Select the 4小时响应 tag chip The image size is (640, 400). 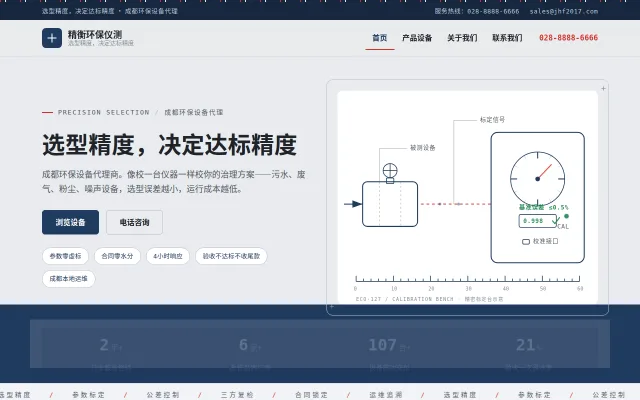point(168,256)
